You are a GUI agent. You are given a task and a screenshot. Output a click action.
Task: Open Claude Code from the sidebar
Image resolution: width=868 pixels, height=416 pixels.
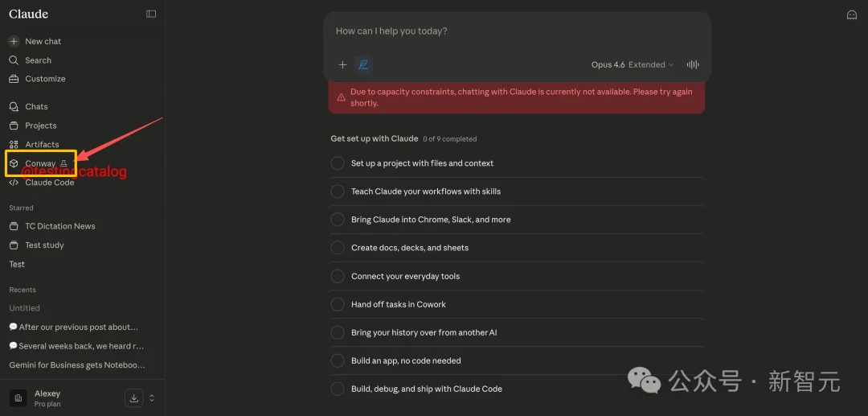[49, 183]
